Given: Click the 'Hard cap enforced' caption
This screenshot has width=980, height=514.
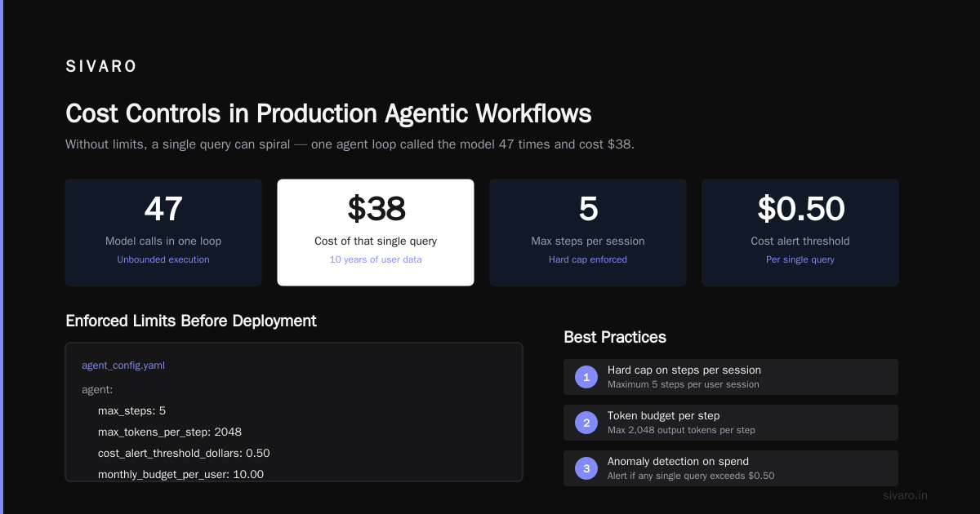Looking at the screenshot, I should click(588, 259).
